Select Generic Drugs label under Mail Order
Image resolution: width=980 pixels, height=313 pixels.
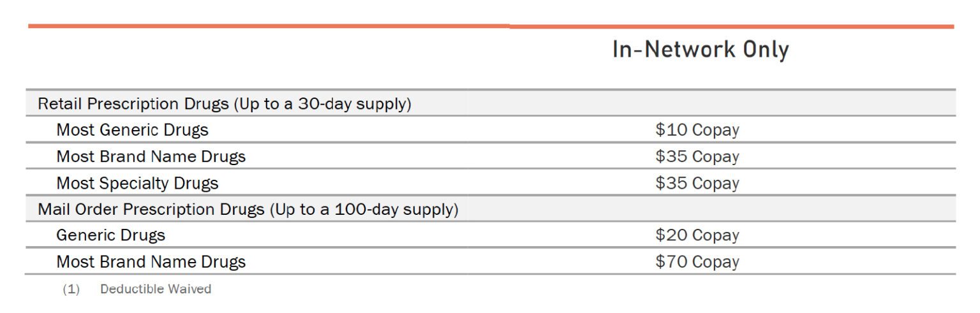pos(110,235)
